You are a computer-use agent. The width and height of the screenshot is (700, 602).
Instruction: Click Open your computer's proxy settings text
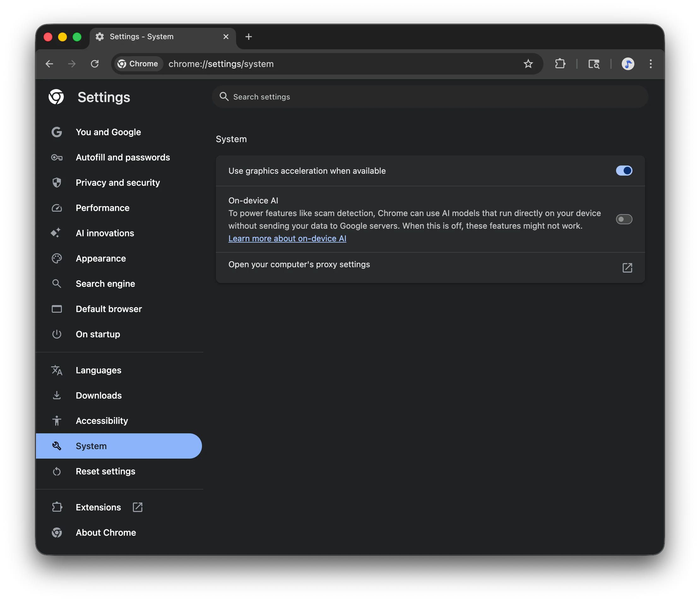(x=299, y=264)
